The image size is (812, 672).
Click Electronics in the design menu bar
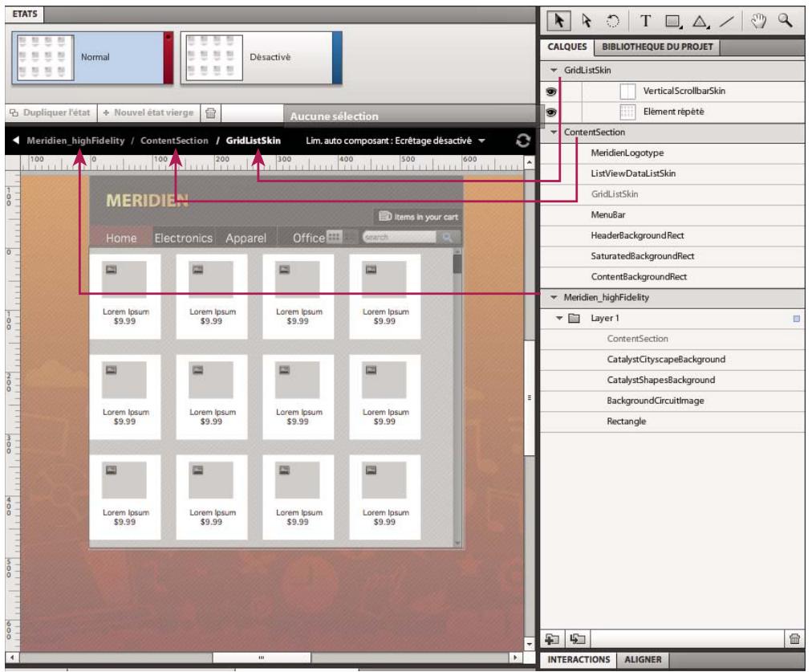pos(183,238)
